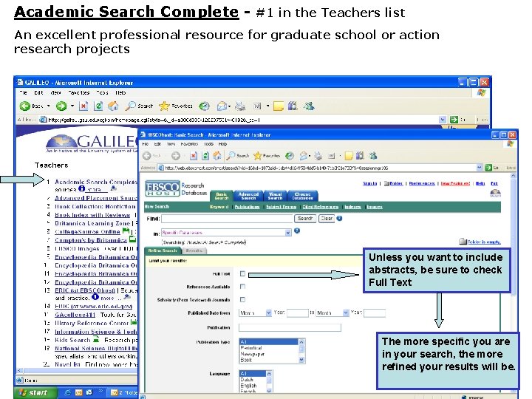This screenshot has height=399, width=532.
Task: Open Tools menu in EBSCOhost window
Action: (x=208, y=144)
